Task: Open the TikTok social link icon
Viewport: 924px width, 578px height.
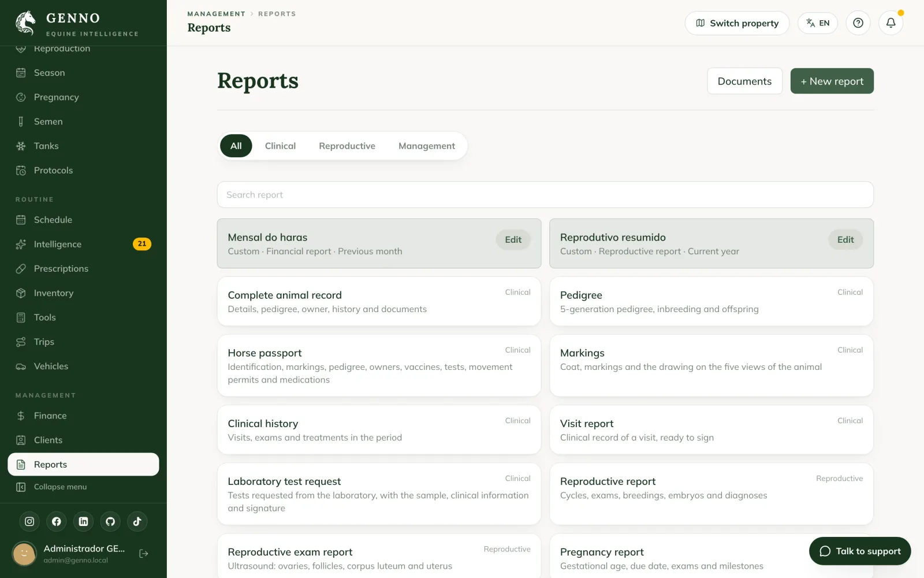Action: [137, 521]
